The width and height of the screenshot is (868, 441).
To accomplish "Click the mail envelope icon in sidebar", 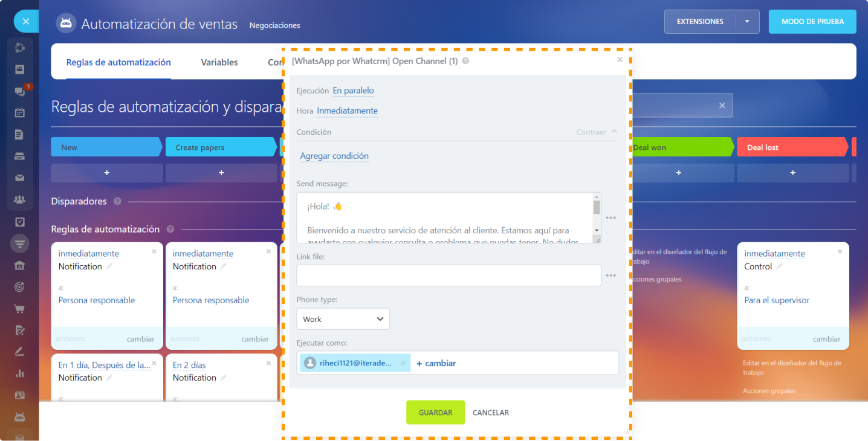I will [19, 178].
